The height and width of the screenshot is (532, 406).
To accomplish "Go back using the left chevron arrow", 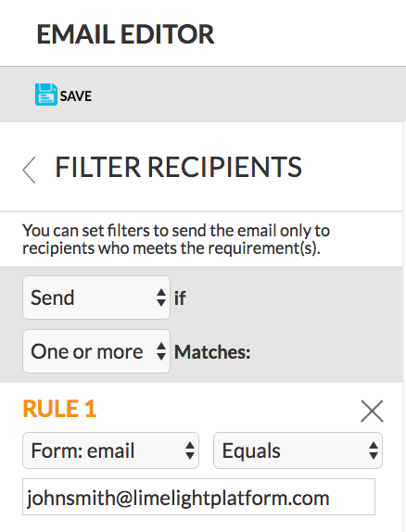I will click(x=29, y=170).
